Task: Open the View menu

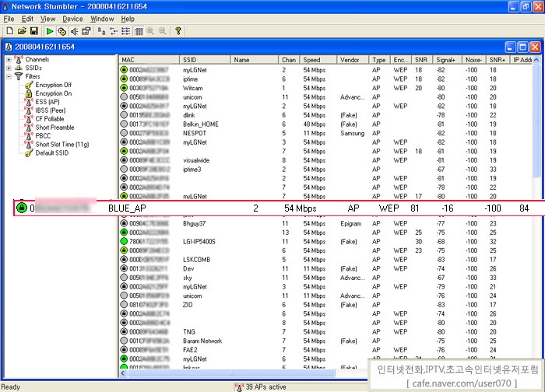Action: 47,19
